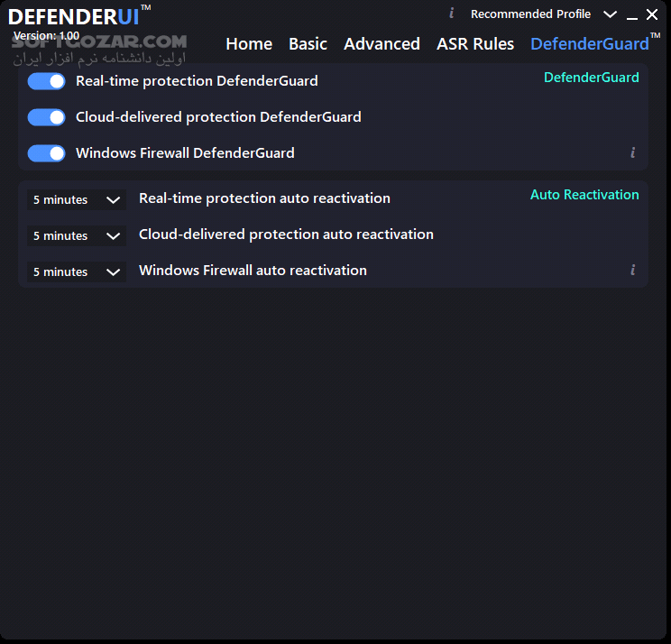The height and width of the screenshot is (644, 671).
Task: Turn off Windows Firewall DefenderGuard switch
Action: click(x=47, y=153)
